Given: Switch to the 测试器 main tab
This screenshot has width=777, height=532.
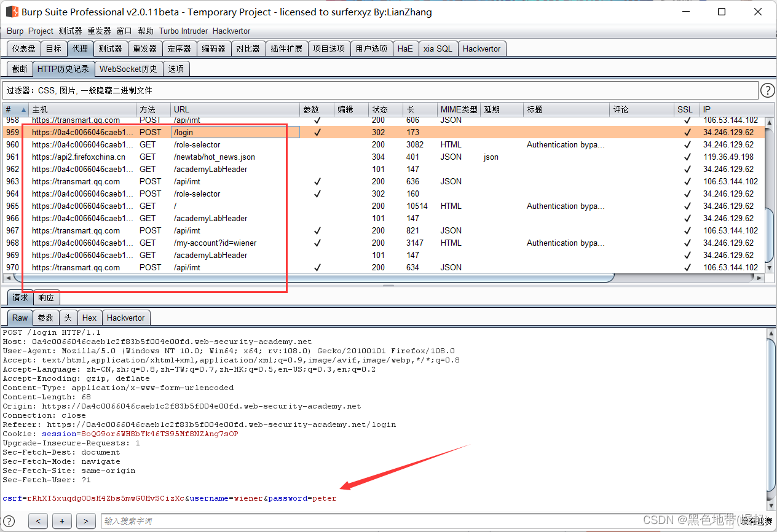Looking at the screenshot, I should [x=111, y=49].
